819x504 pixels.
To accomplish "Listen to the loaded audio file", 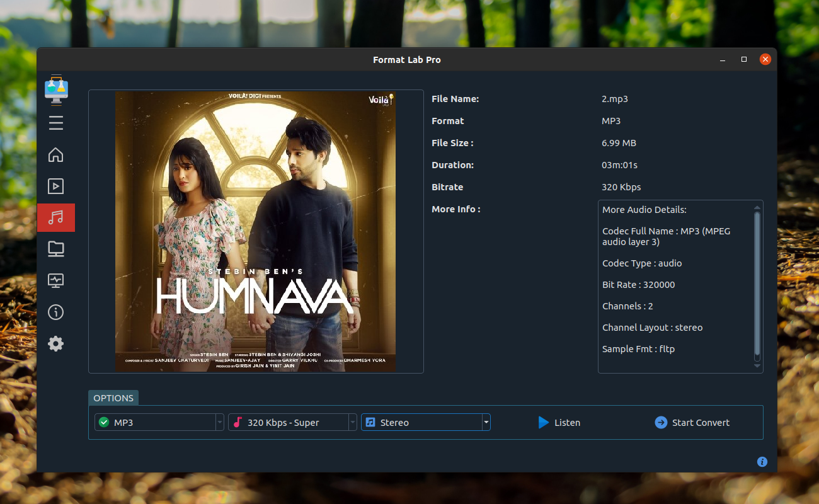I will pyautogui.click(x=559, y=422).
